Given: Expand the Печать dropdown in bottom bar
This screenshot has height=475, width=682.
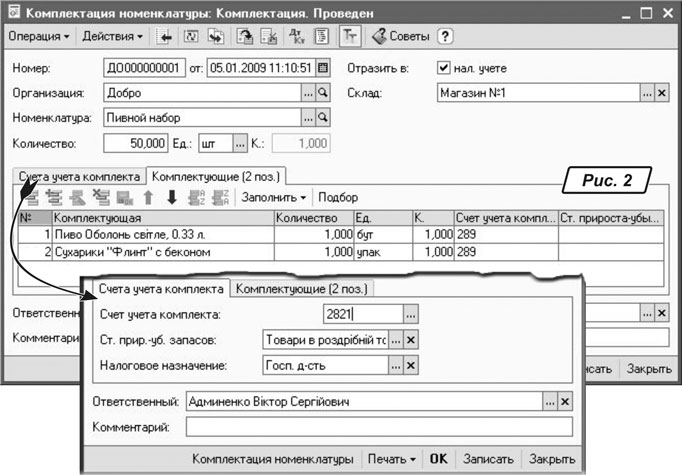Looking at the screenshot, I should click(x=390, y=459).
